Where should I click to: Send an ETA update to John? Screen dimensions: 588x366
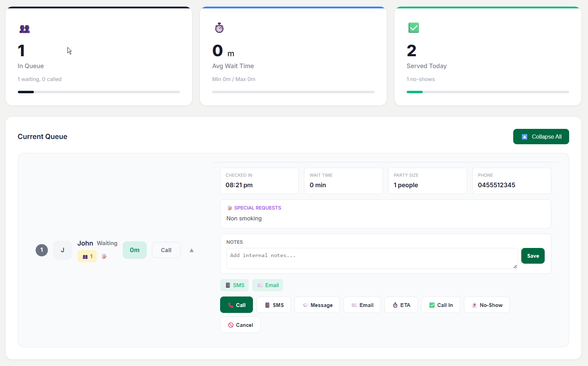pos(401,305)
